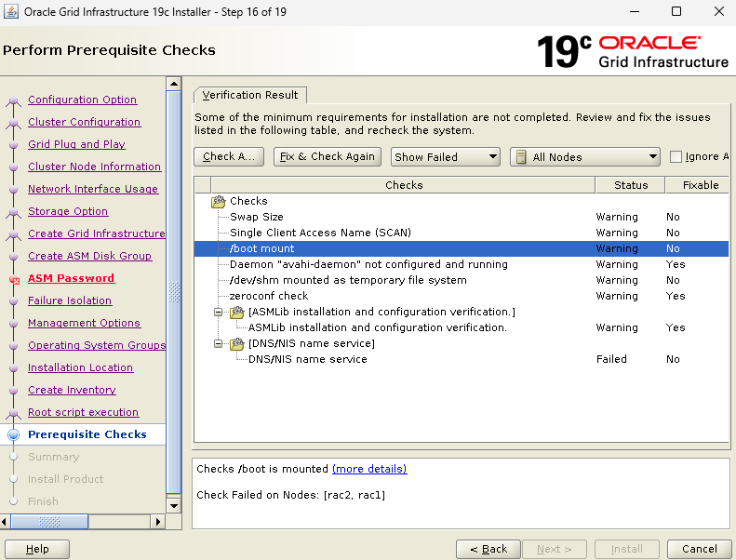Open Create Inventory step
736x560 pixels.
[x=72, y=390]
